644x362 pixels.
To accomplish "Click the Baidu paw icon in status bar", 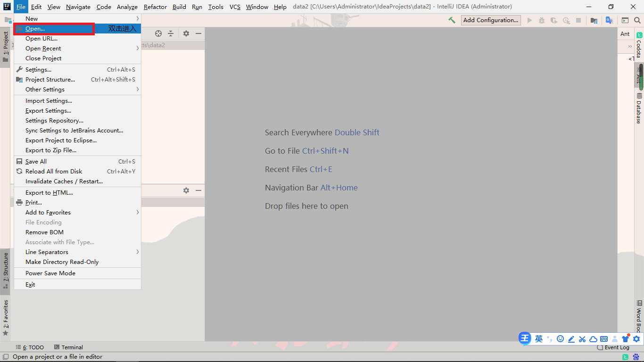I will [636, 357].
